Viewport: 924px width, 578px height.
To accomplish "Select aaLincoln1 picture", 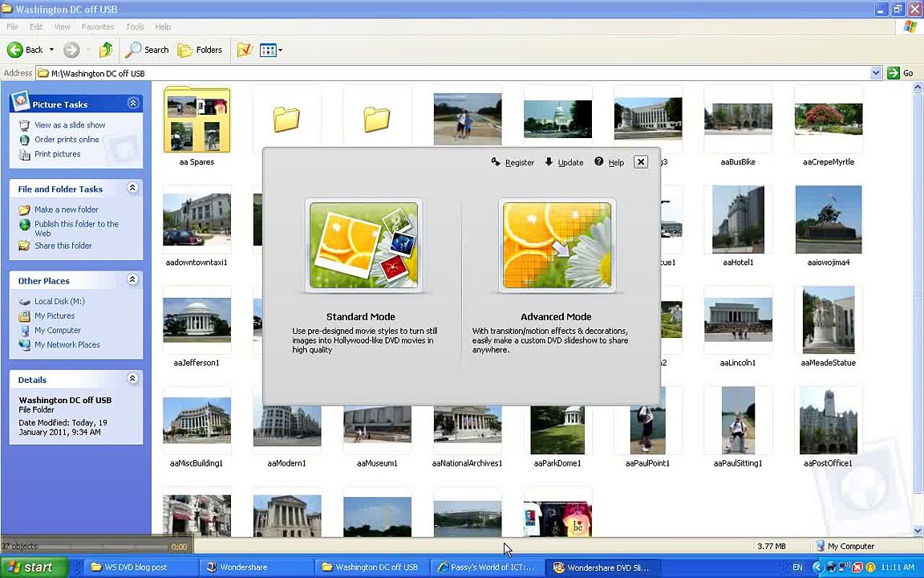I will pyautogui.click(x=738, y=320).
